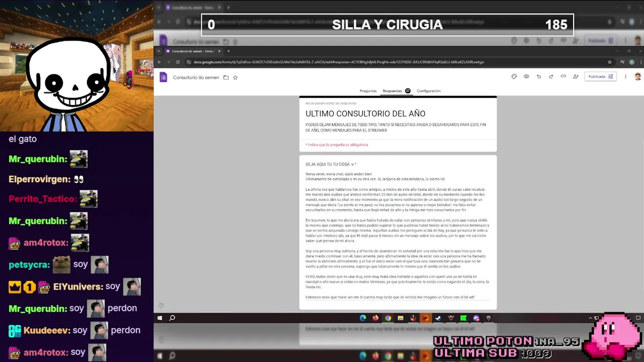Close the Consultorio tio semen browser tab
The width and height of the screenshot is (644, 362).
219,51
